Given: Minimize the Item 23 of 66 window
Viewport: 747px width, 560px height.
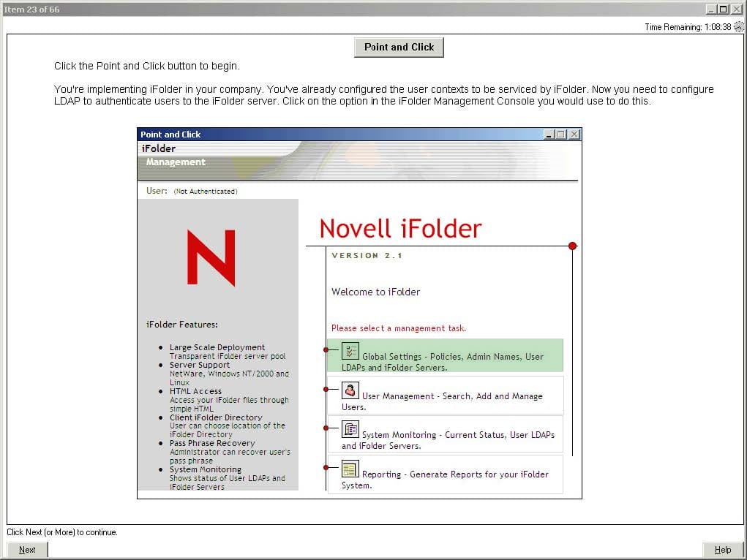Looking at the screenshot, I should pyautogui.click(x=710, y=10).
